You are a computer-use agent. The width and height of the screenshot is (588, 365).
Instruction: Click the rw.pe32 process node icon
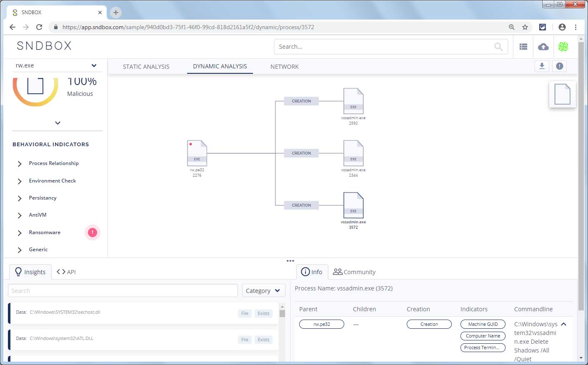click(x=197, y=153)
